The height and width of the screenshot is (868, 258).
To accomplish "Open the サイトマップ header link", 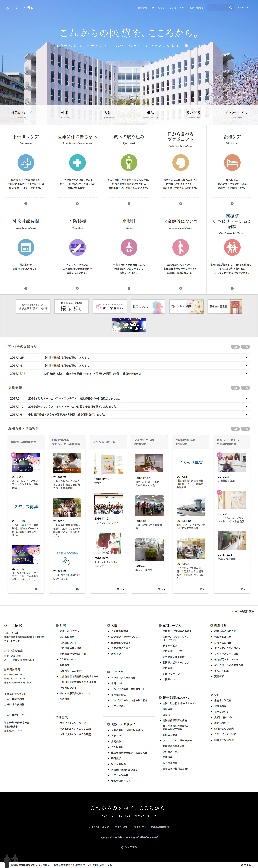I will pyautogui.click(x=158, y=8).
